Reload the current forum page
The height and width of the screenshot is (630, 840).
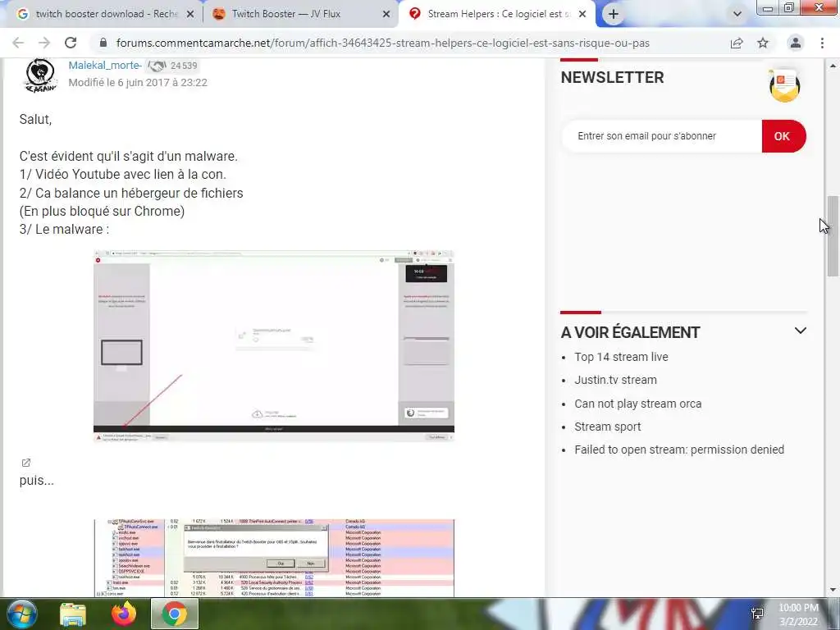coord(71,43)
